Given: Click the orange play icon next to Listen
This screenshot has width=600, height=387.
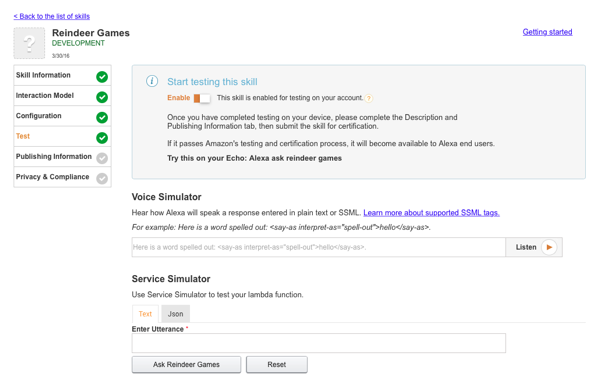Looking at the screenshot, I should pos(549,247).
